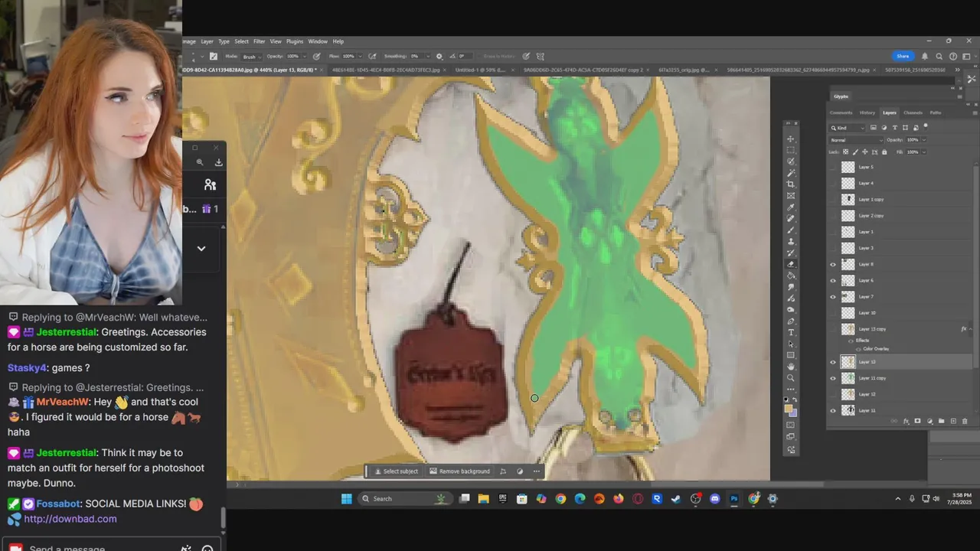Select the Crop tool

click(791, 184)
